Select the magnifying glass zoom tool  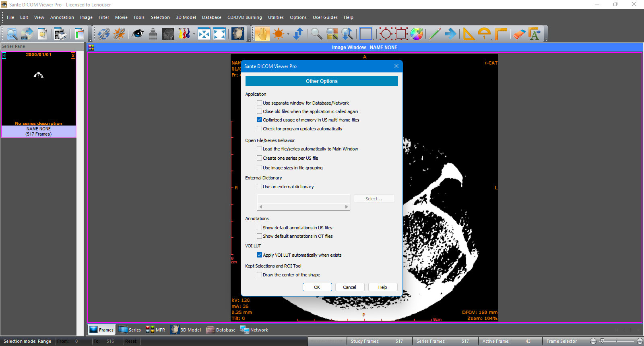(x=316, y=34)
